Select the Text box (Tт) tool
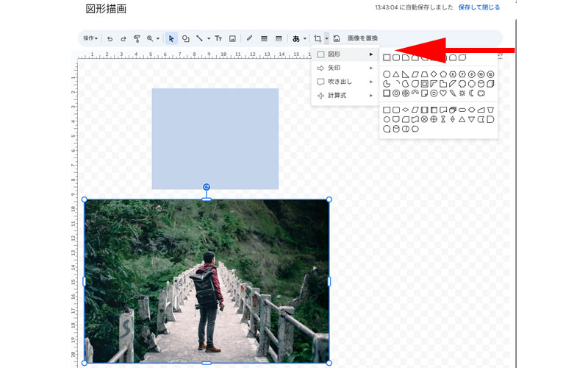588x368 pixels. 218,38
